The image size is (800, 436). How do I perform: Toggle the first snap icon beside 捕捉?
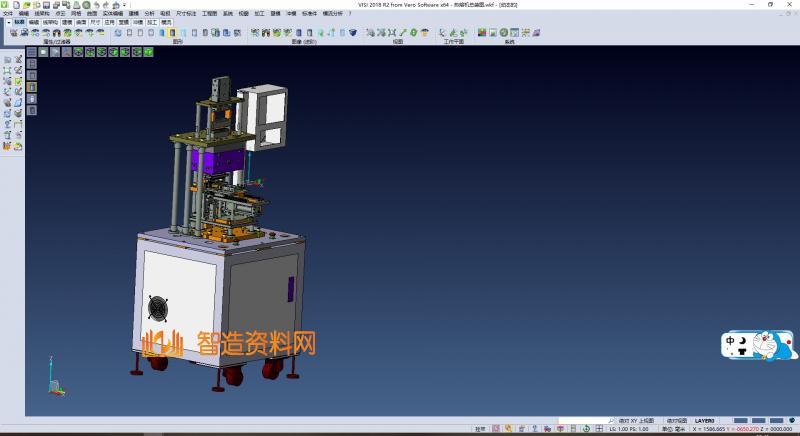[497, 429]
